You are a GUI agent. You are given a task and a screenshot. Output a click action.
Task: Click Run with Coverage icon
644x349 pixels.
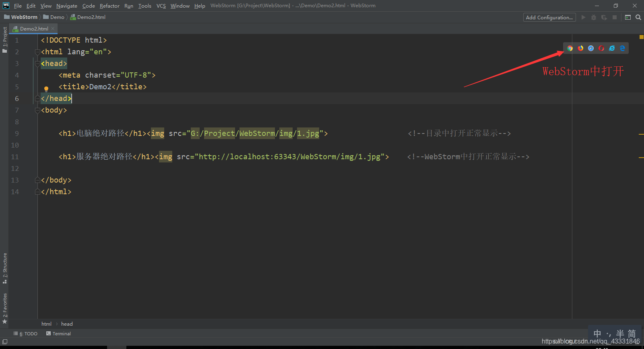[x=604, y=17]
